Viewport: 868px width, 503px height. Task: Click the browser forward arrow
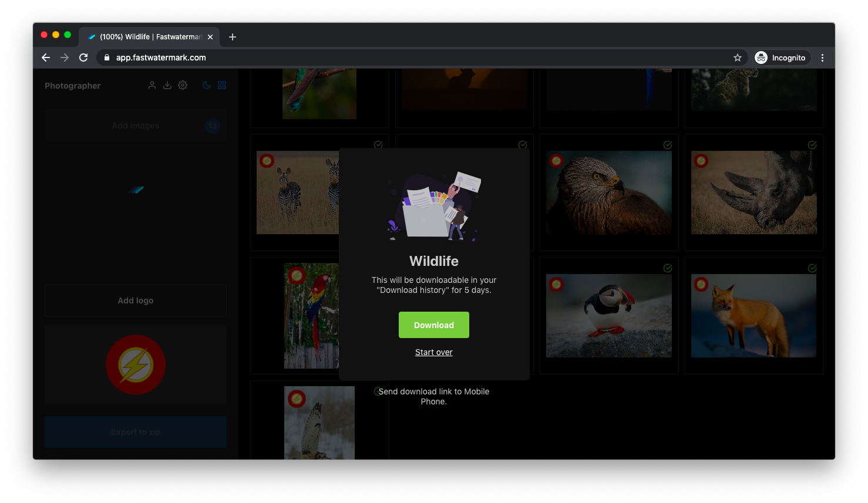tap(65, 58)
